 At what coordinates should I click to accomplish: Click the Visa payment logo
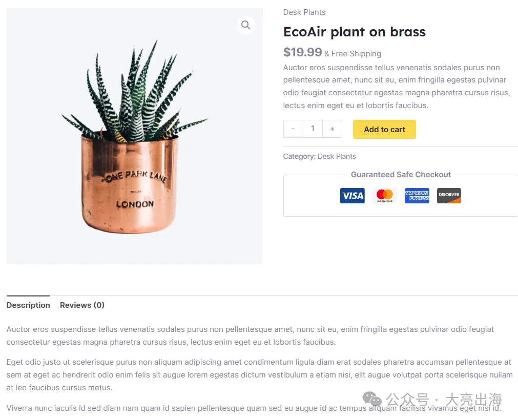352,196
